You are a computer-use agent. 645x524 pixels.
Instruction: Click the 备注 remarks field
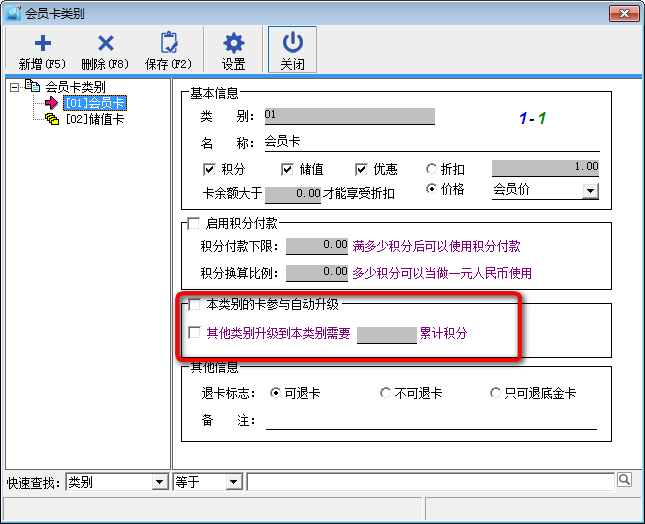pos(431,421)
